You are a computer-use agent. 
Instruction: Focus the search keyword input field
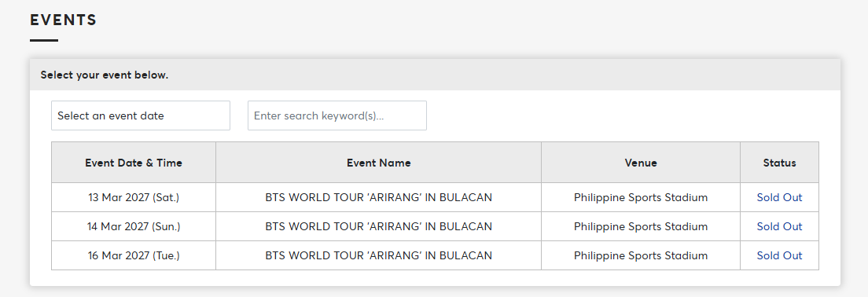coord(337,115)
